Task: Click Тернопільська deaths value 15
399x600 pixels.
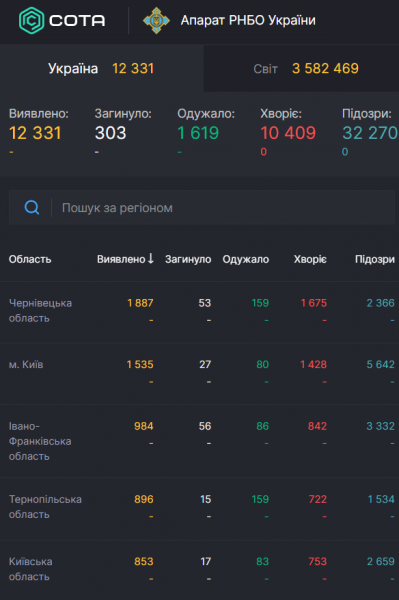Action: tap(206, 499)
